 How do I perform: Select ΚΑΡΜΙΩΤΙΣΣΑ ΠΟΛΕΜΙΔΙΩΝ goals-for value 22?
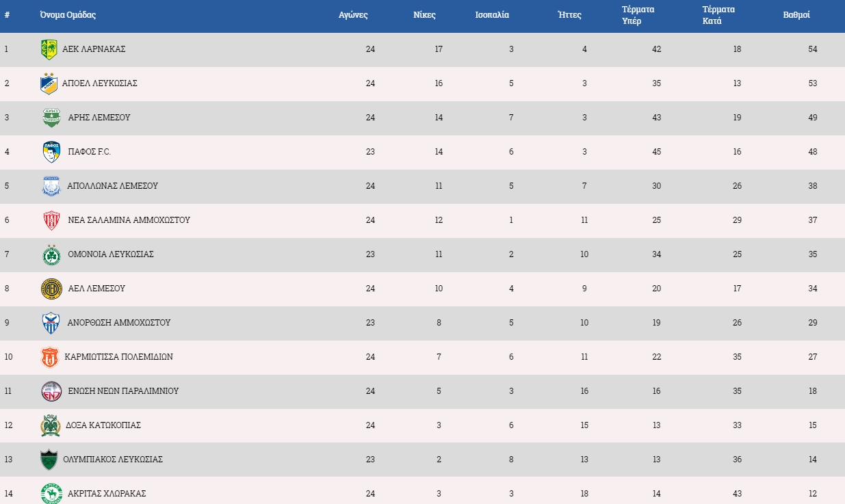point(657,357)
